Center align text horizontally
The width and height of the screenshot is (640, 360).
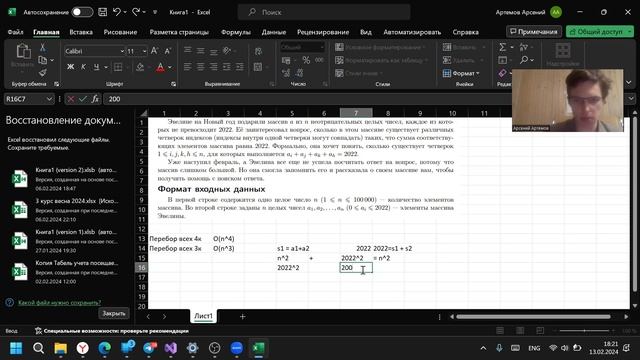tap(200, 67)
